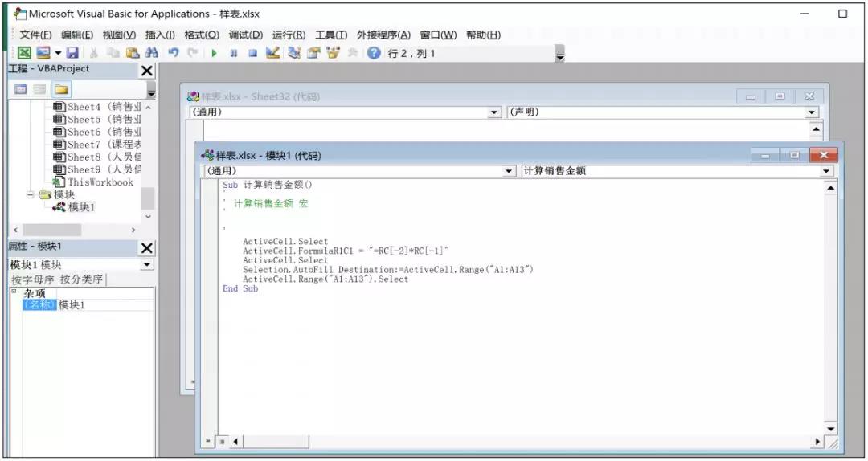
Task: Select ThisWorkbook in the project tree
Action: pos(93,182)
